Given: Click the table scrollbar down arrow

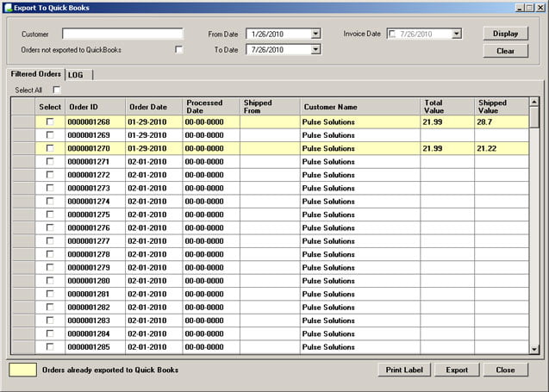Looking at the screenshot, I should (x=534, y=349).
